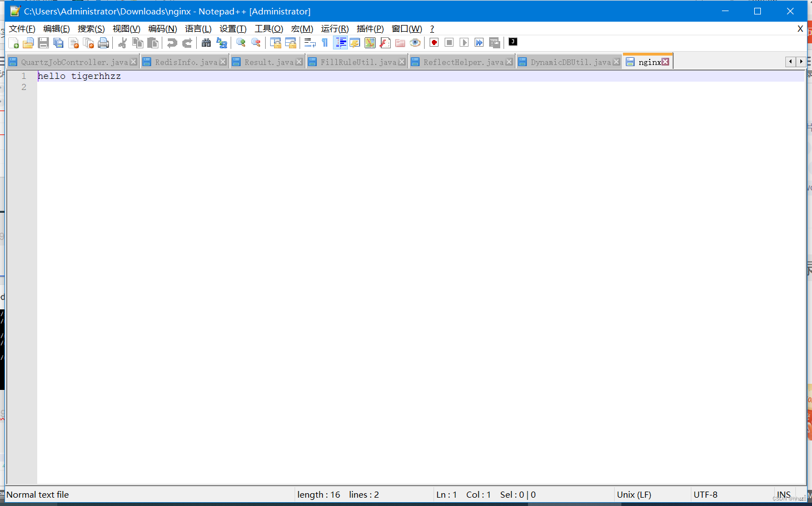The image size is (812, 506).
Task: Click the text 'hello tigerhhzz' in the editor
Action: coord(79,76)
